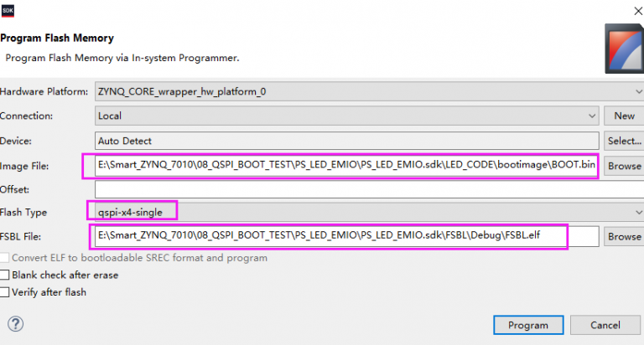Click New to create a connection
The width and height of the screenshot is (644, 345).
point(624,116)
